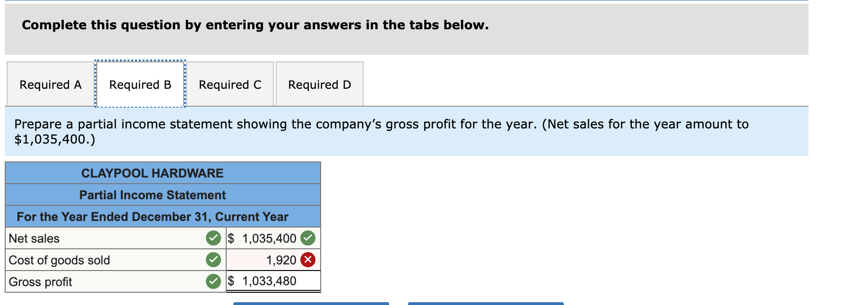Viewport: 868px width, 305px height.
Task: Select the currently active Required B tab
Action: click(x=140, y=85)
